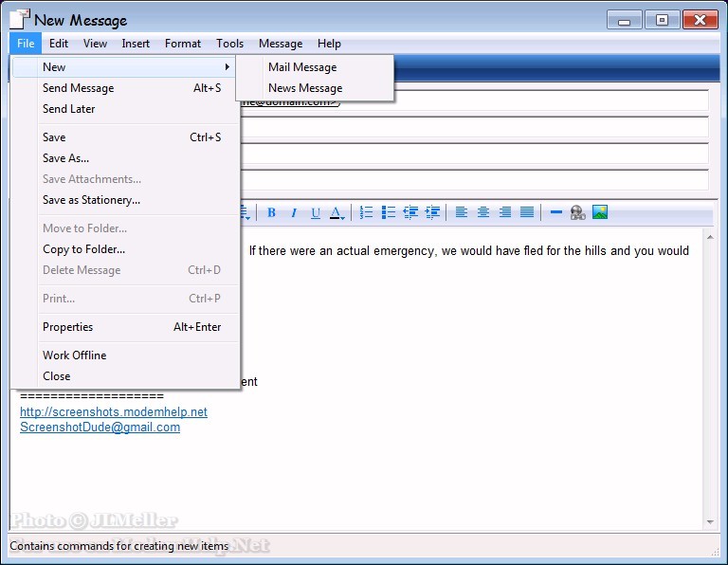Image resolution: width=728 pixels, height=565 pixels.
Task: Insert a horizontal line
Action: (x=556, y=212)
